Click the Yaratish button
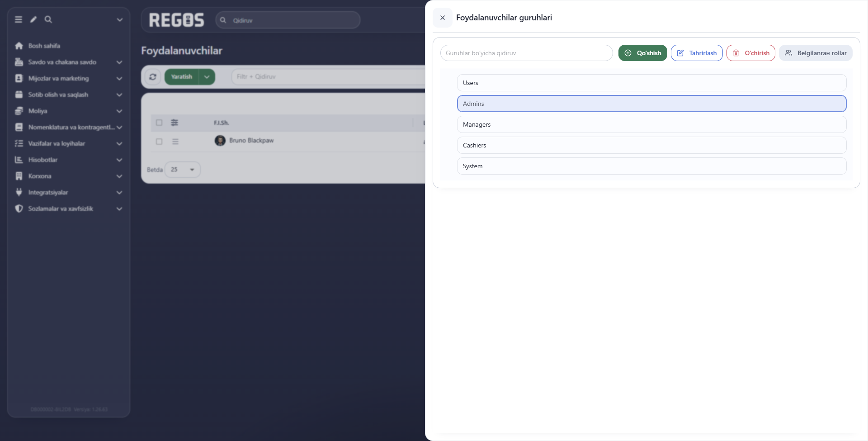868x441 pixels. coord(182,77)
